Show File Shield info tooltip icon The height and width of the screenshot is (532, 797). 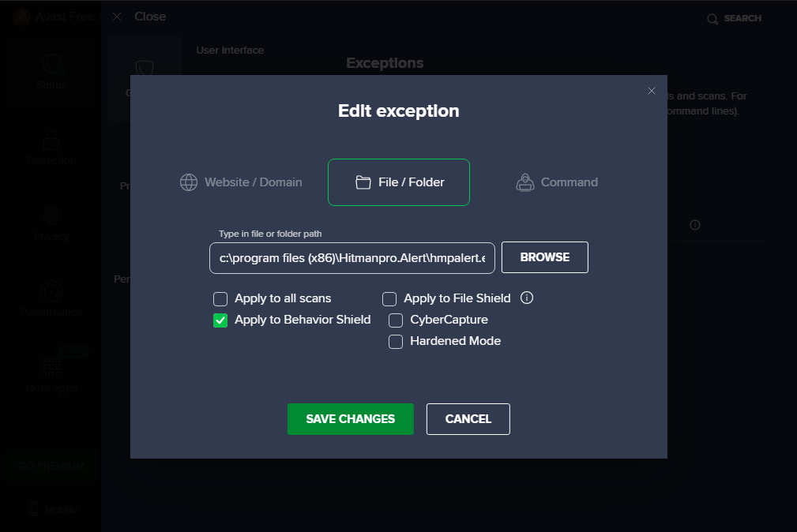[527, 298]
